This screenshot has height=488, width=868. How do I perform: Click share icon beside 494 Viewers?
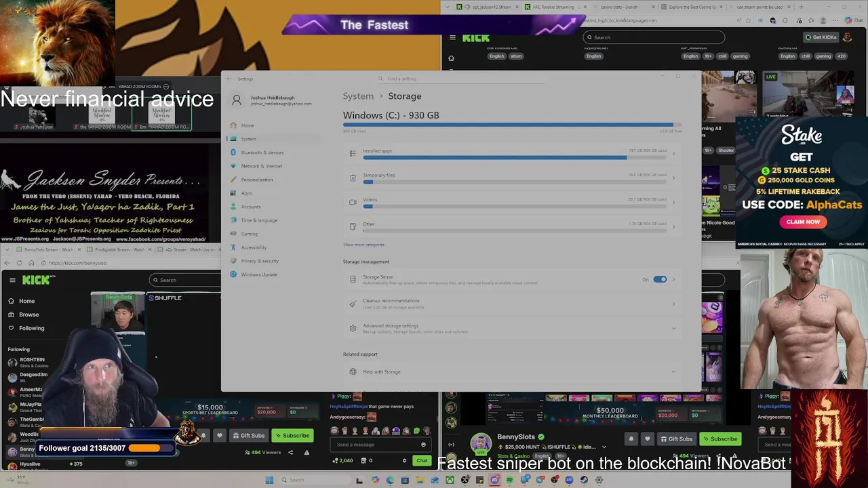pos(290,453)
